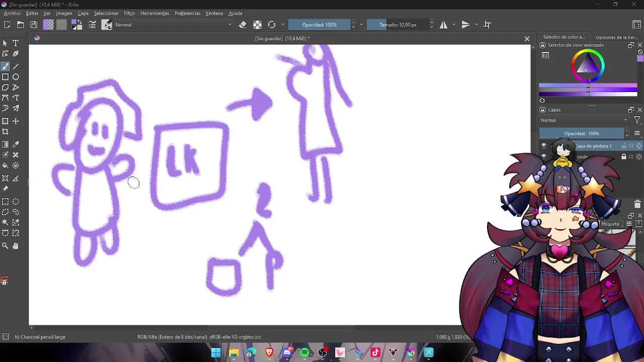Adjust the toolbar Opacidad 100% slider
The image size is (644, 362).
319,25
